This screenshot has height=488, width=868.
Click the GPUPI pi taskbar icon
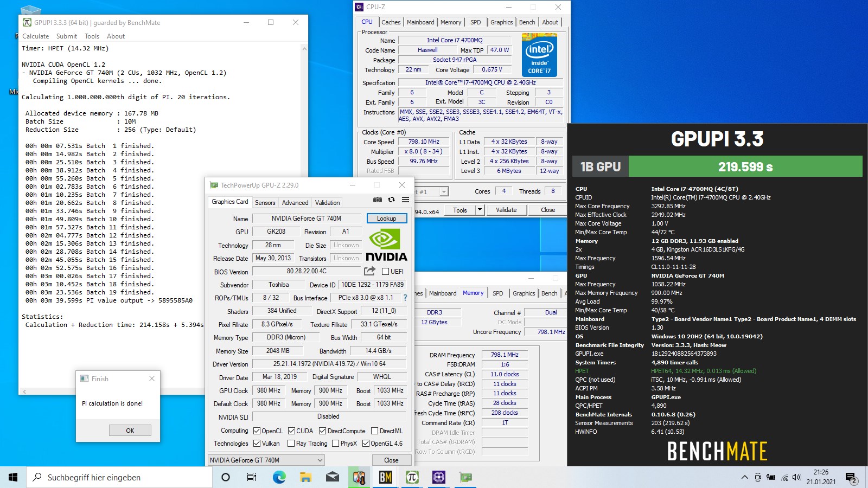pyautogui.click(x=412, y=477)
